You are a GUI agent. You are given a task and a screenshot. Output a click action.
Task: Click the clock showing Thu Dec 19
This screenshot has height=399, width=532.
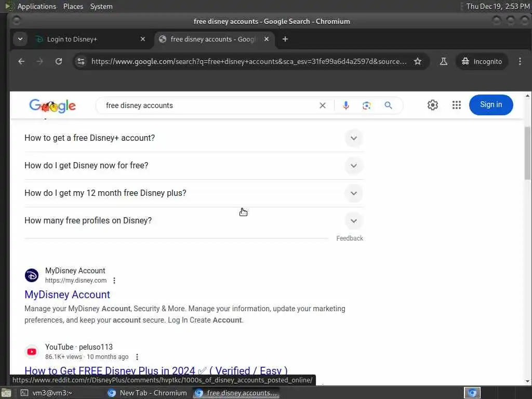point(498,6)
